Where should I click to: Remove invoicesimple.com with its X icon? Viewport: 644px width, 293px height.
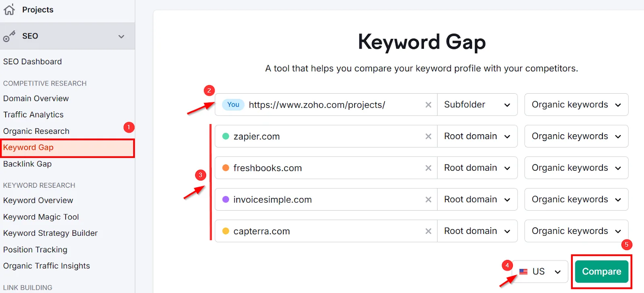pos(428,200)
